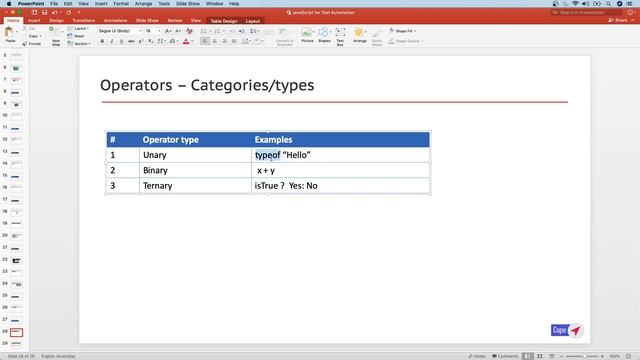The width and height of the screenshot is (640, 360).
Task: Expand the bullets list dropdown
Action: pos(210,31)
